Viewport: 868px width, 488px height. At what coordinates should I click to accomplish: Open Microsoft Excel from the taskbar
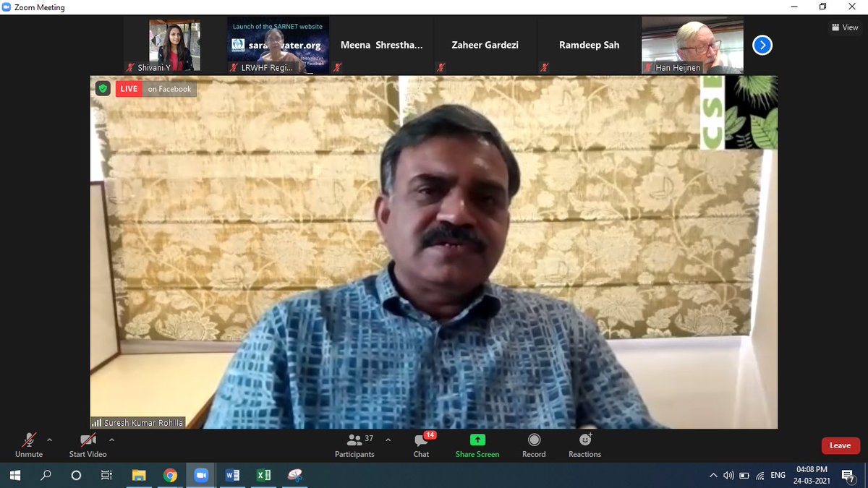[x=263, y=475]
